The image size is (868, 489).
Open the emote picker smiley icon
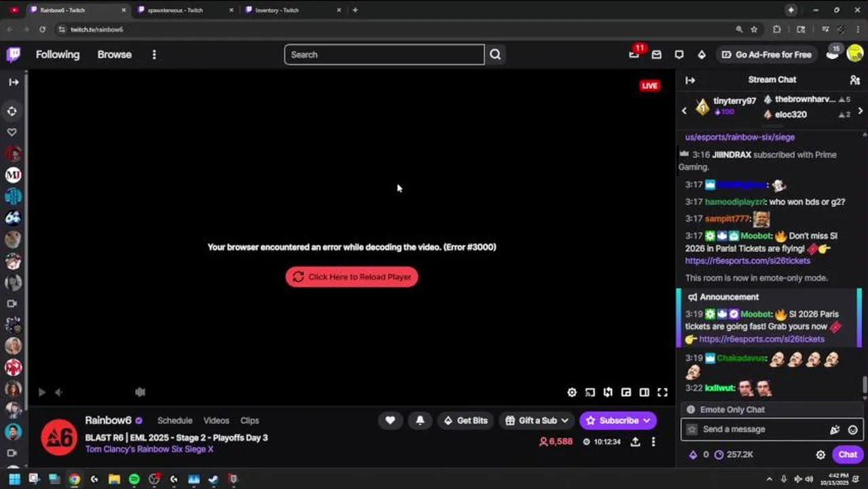tap(852, 429)
